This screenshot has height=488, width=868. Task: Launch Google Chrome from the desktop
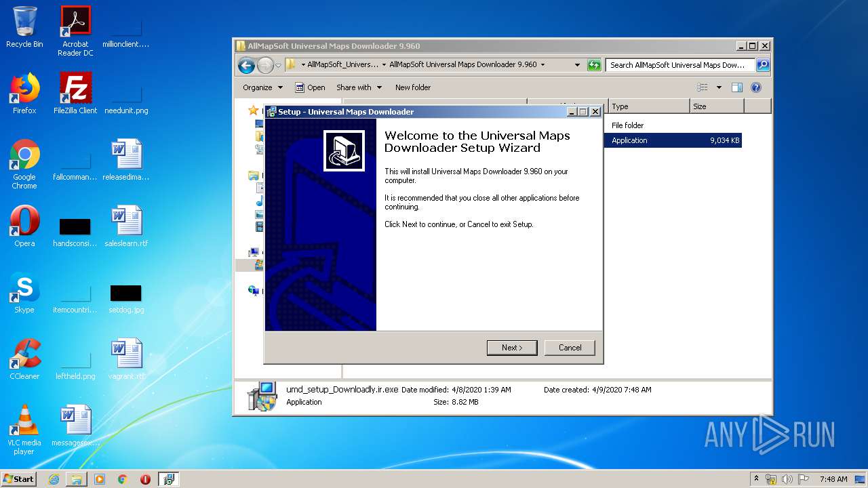tap(24, 164)
